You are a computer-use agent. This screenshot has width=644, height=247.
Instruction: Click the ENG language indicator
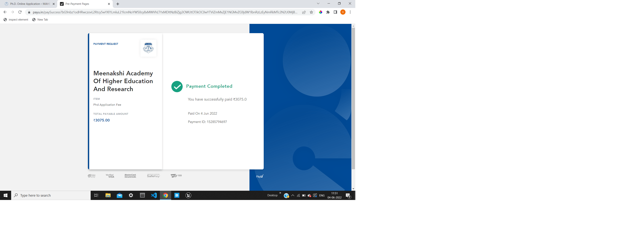tap(322, 196)
